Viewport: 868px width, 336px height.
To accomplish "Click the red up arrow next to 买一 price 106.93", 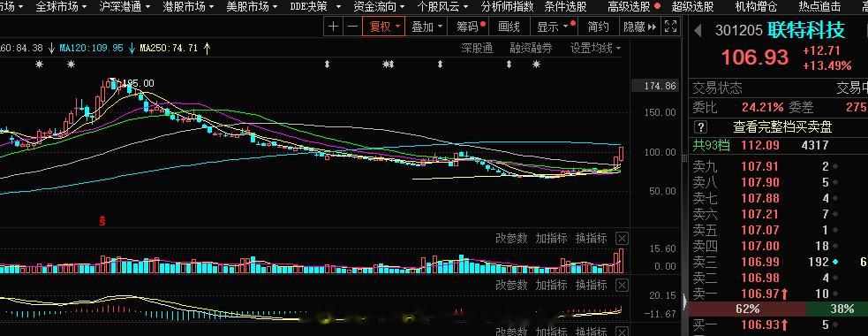I will pyautogui.click(x=784, y=325).
